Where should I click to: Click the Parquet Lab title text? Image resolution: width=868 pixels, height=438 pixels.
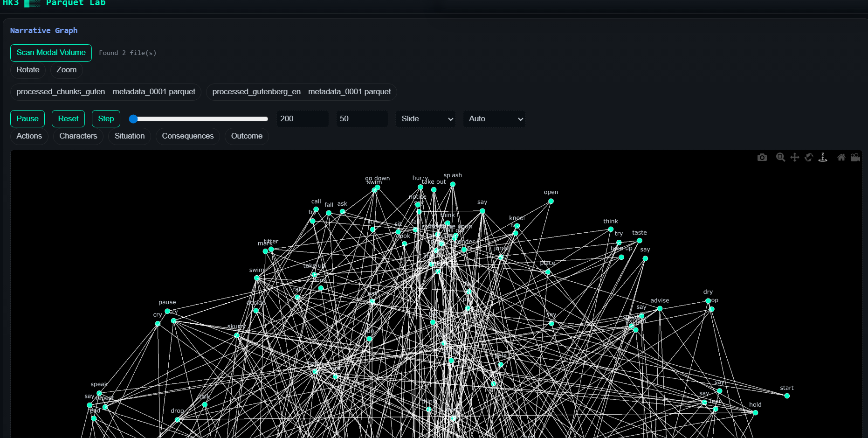[76, 3]
